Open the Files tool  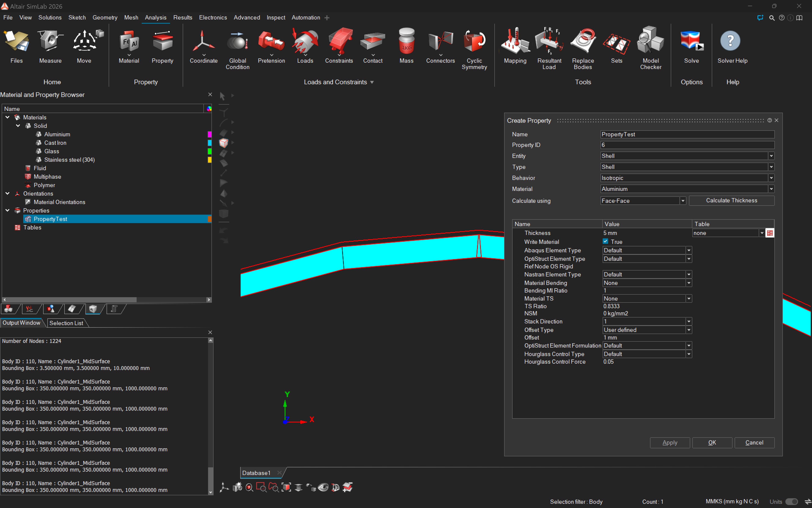(16, 45)
